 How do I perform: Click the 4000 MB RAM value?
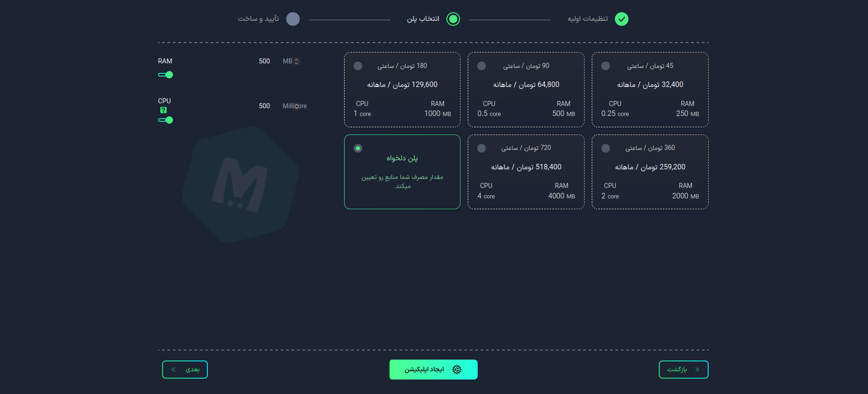point(561,196)
